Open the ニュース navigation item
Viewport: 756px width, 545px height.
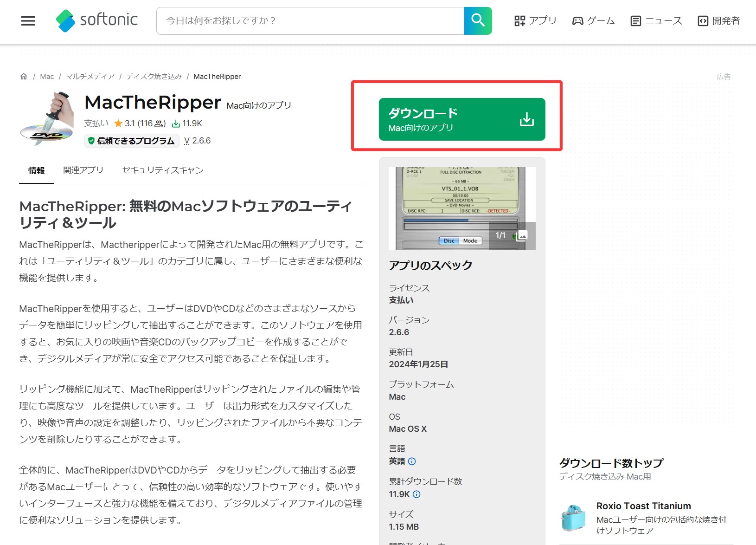coord(656,21)
